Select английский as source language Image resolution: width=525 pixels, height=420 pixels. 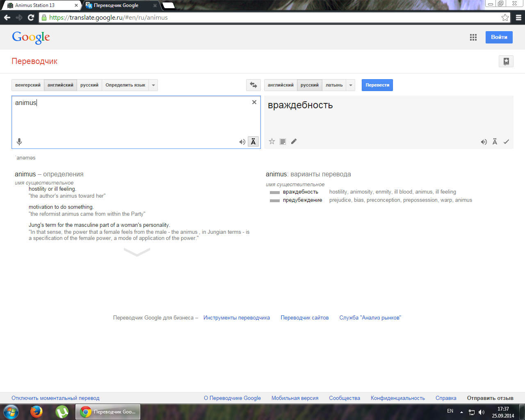pyautogui.click(x=60, y=85)
